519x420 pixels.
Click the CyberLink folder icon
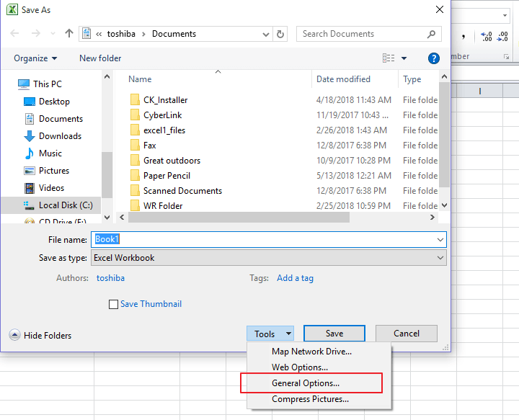tap(135, 115)
